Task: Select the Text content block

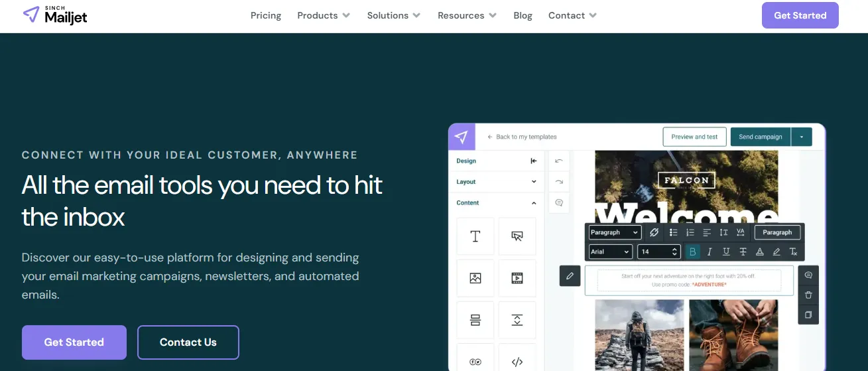Action: (475, 236)
